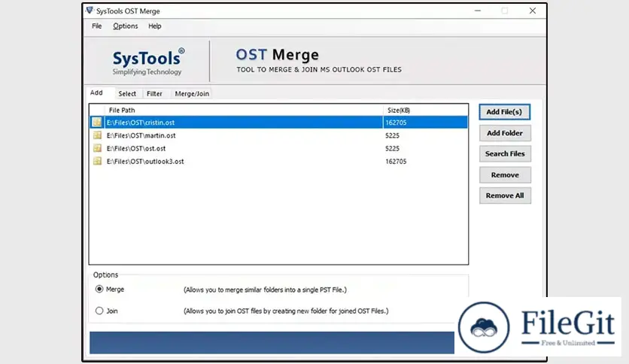The height and width of the screenshot is (364, 629).
Task: Click the Search Files button
Action: [x=505, y=153]
